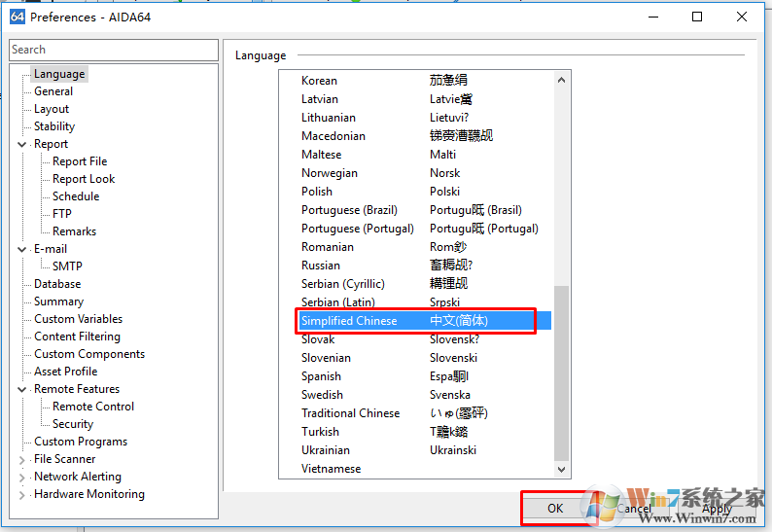Select the Simplified Chinese language row
This screenshot has width=772, height=532.
[x=426, y=321]
